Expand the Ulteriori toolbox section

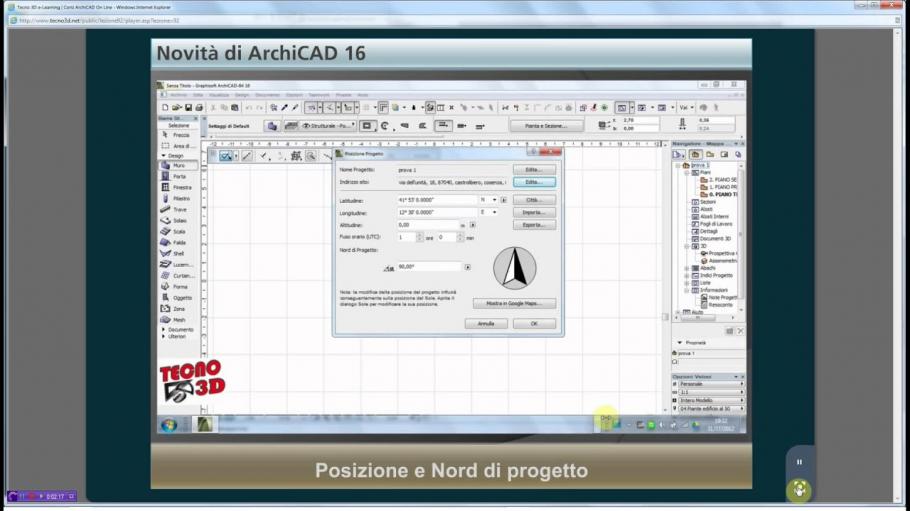[164, 336]
